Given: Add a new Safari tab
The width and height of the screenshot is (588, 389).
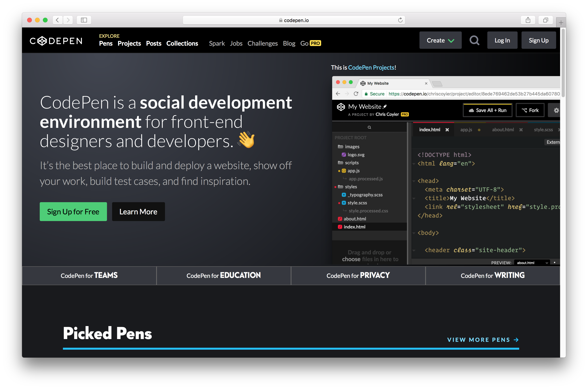Looking at the screenshot, I should click(x=561, y=23).
